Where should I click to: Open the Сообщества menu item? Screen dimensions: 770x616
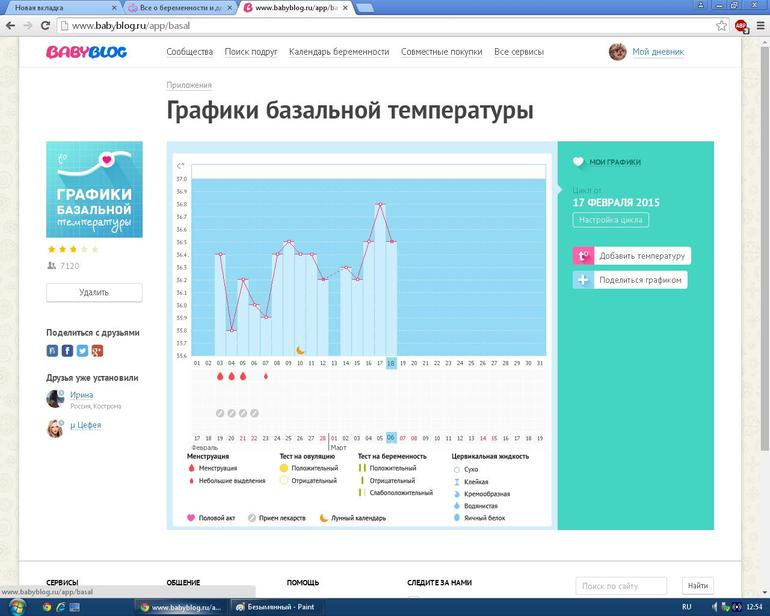[189, 52]
